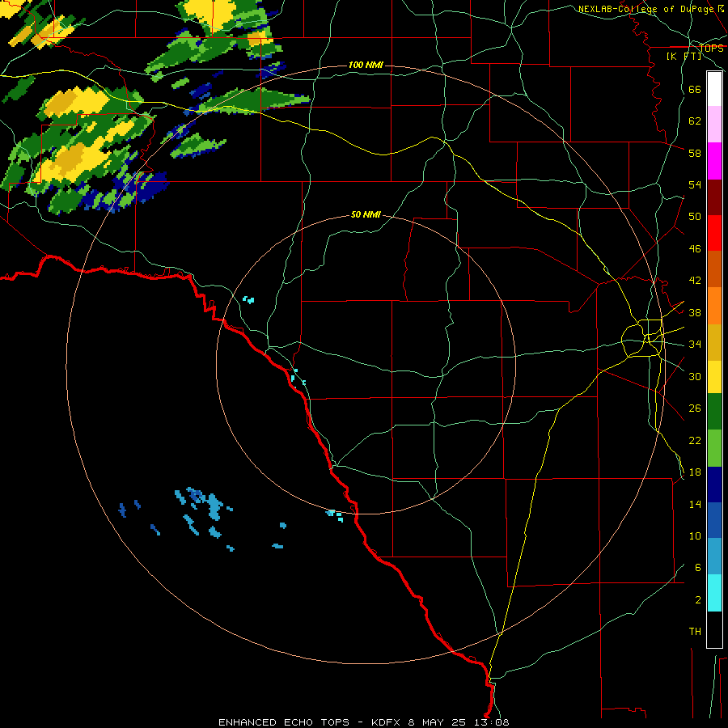Screen dimensions: 728x728
Task: Click the legend value "14"
Action: [695, 504]
